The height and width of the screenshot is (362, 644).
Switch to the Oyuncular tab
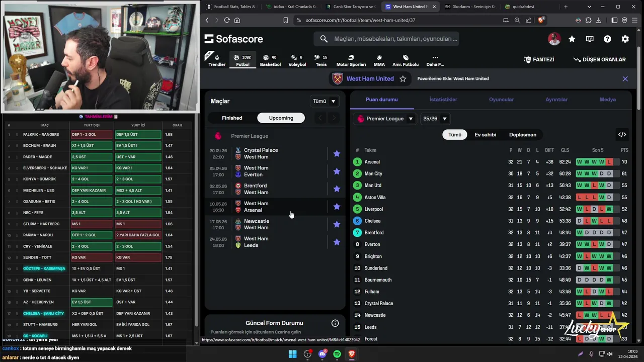point(501,100)
